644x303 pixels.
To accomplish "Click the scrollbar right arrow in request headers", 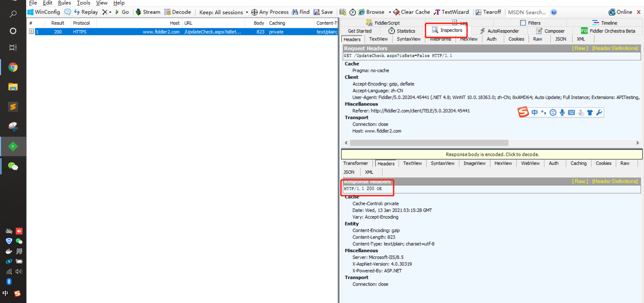I will tap(637, 143).
